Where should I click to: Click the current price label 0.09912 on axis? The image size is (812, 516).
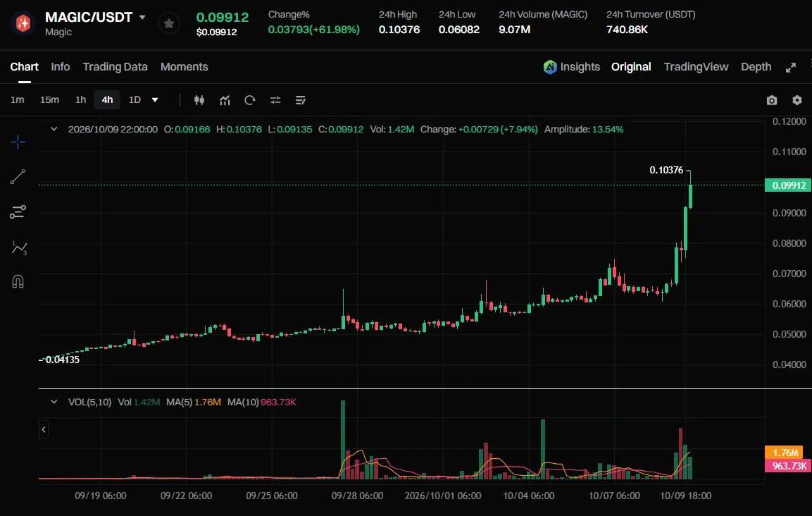pos(788,185)
